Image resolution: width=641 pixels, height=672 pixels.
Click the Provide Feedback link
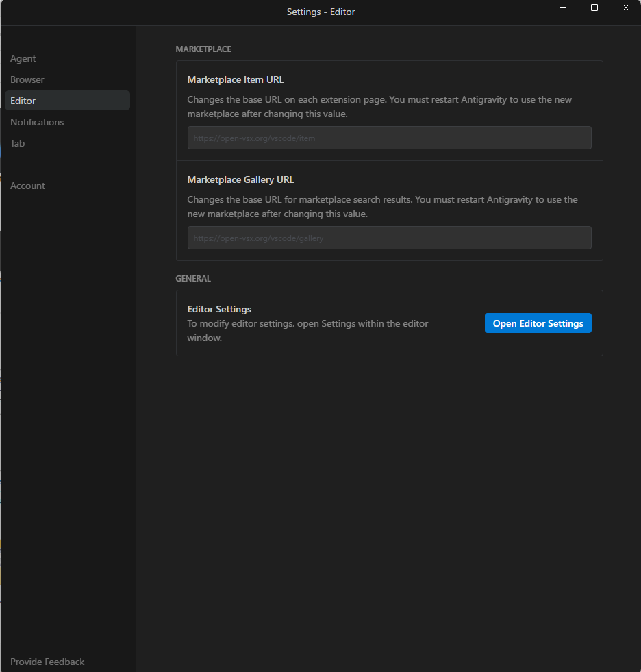click(x=47, y=662)
